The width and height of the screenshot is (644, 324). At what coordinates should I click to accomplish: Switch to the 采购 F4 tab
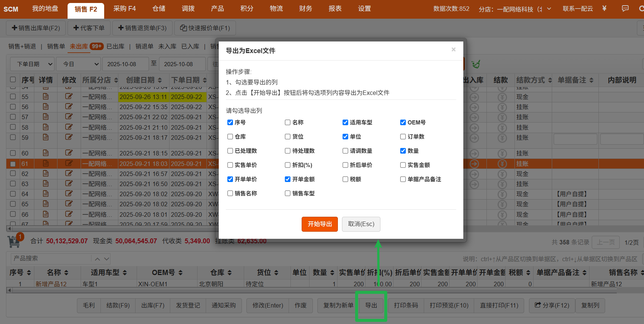pos(124,9)
